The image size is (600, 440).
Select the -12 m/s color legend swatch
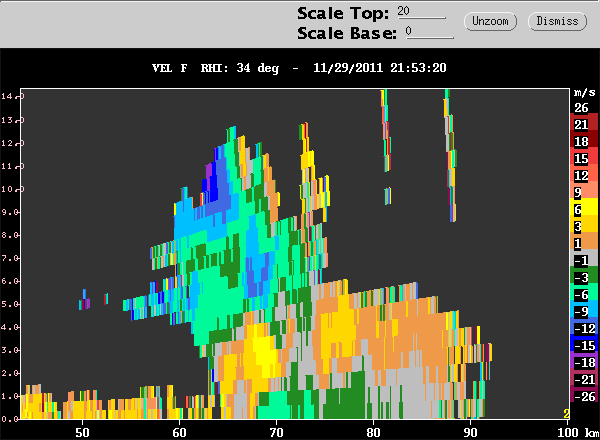click(x=584, y=328)
